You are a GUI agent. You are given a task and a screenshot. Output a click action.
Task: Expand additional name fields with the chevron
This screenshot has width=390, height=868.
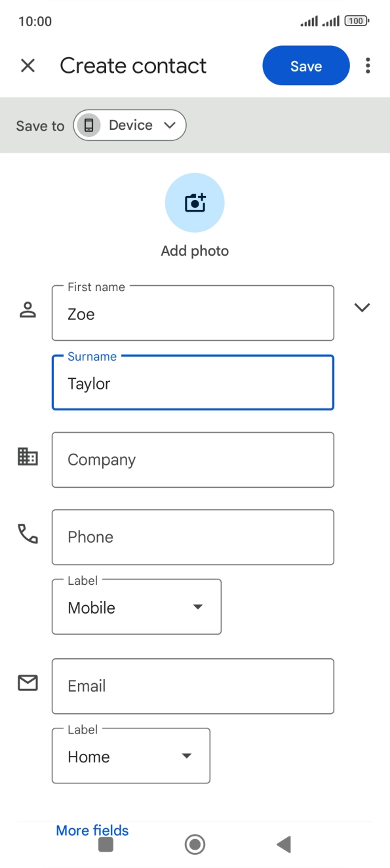(362, 307)
